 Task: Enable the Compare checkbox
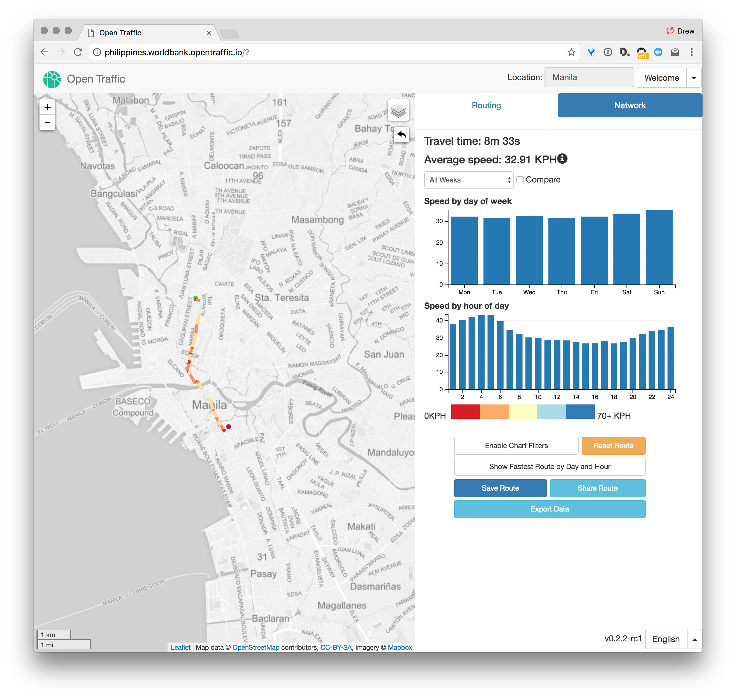coord(520,179)
